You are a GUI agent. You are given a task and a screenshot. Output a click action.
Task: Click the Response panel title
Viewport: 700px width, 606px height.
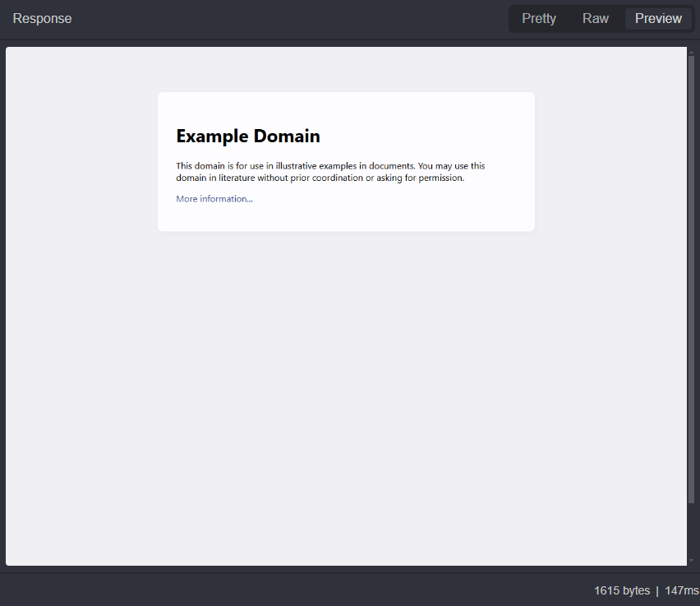coord(42,19)
